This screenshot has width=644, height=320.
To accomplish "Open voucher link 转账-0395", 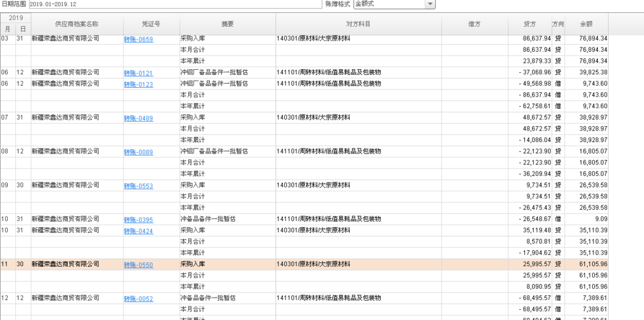I will pyautogui.click(x=138, y=220).
